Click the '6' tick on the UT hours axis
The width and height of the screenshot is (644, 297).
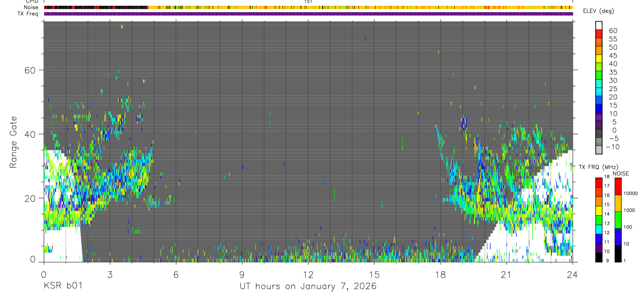176,273
